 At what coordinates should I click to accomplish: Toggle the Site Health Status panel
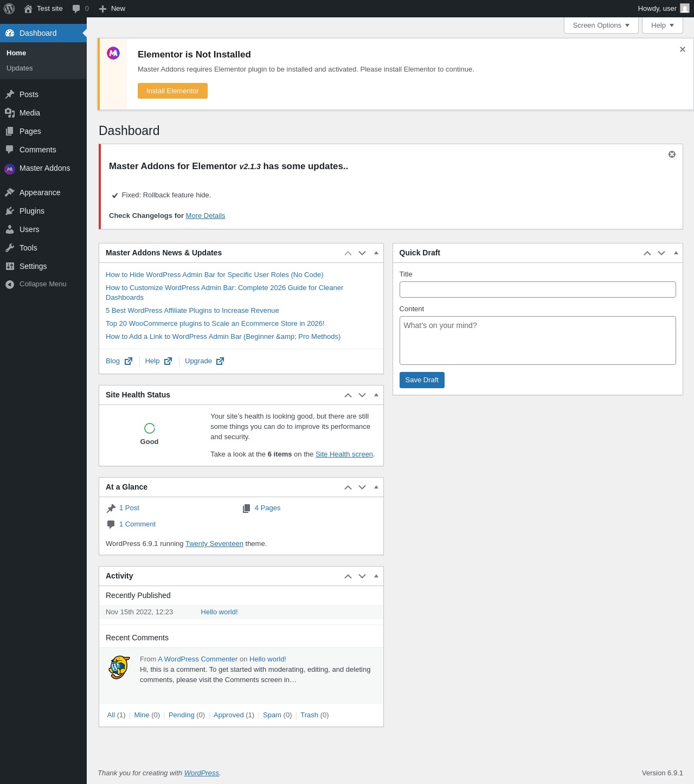pos(376,395)
